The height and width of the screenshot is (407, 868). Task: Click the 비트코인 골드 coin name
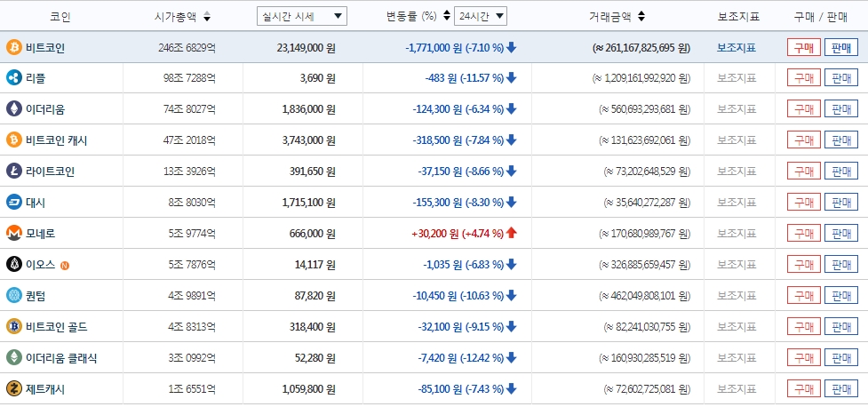(57, 327)
